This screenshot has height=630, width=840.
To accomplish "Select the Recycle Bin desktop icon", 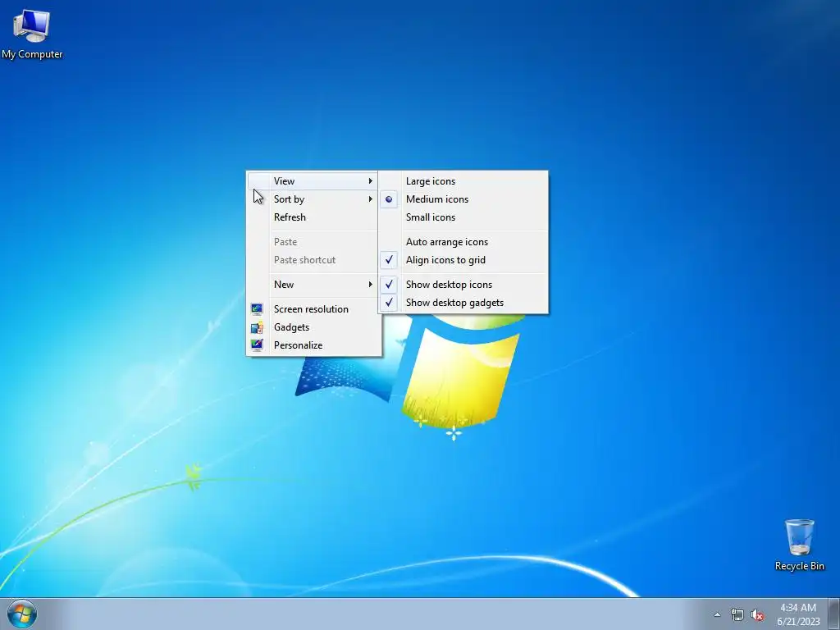I will pos(799,545).
